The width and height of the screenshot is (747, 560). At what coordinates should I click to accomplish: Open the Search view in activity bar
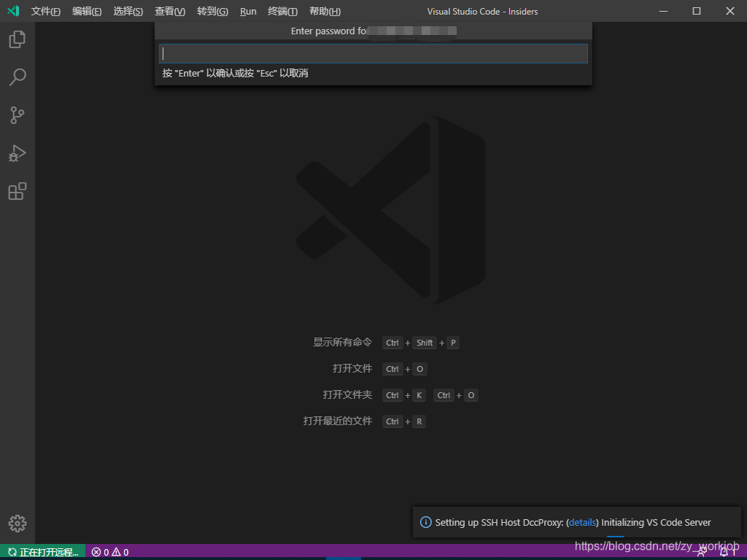click(x=18, y=77)
